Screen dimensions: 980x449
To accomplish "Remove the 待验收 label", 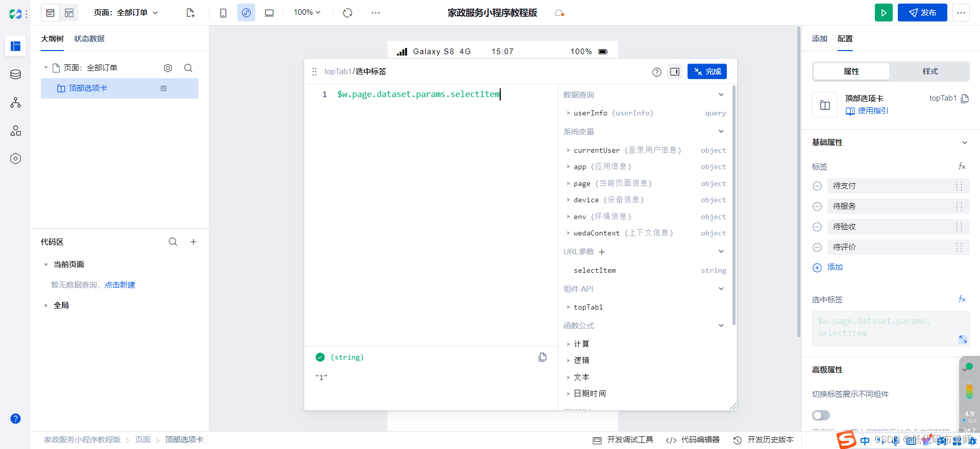I will tap(817, 227).
